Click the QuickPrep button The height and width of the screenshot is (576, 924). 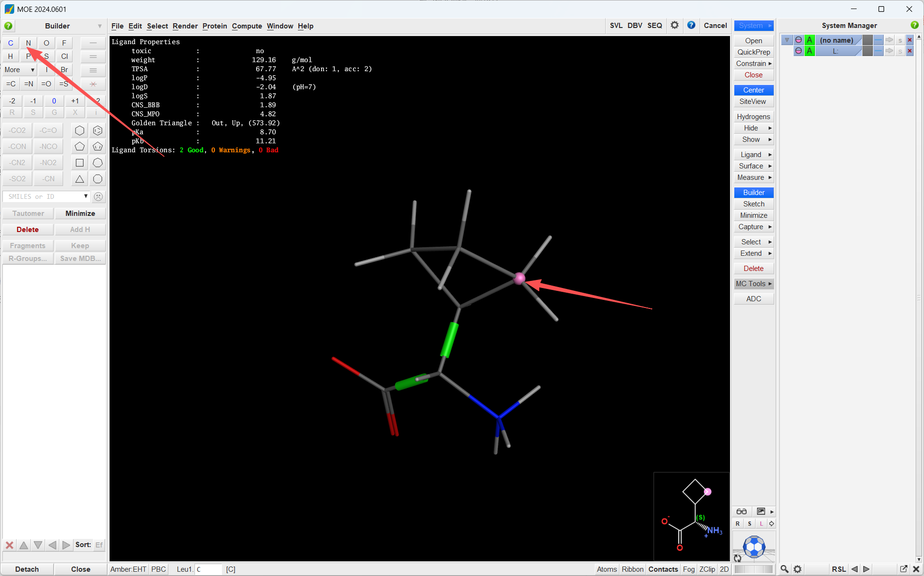(754, 52)
